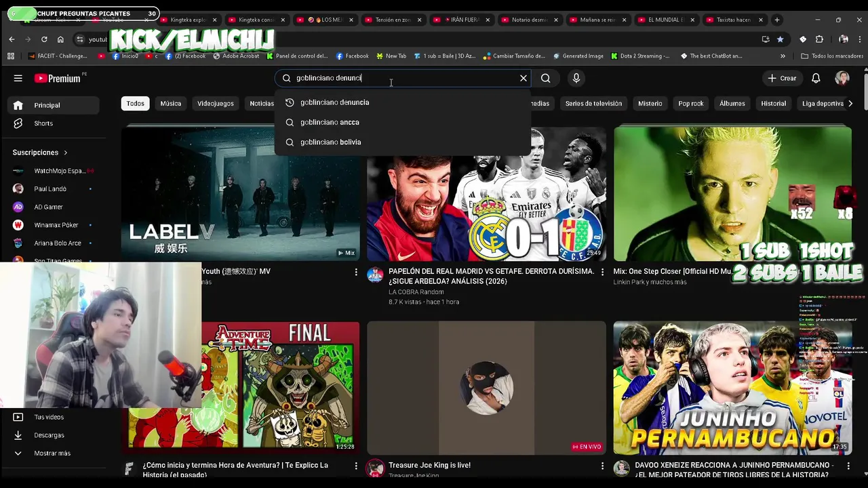Select the Música filter chip
Viewport: 868px width, 488px height.
(171, 104)
